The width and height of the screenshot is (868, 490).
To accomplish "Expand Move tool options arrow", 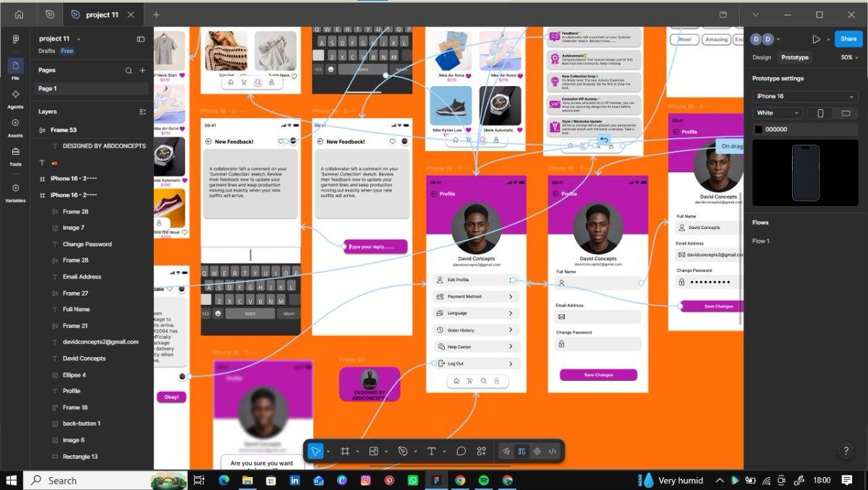I will [x=328, y=452].
